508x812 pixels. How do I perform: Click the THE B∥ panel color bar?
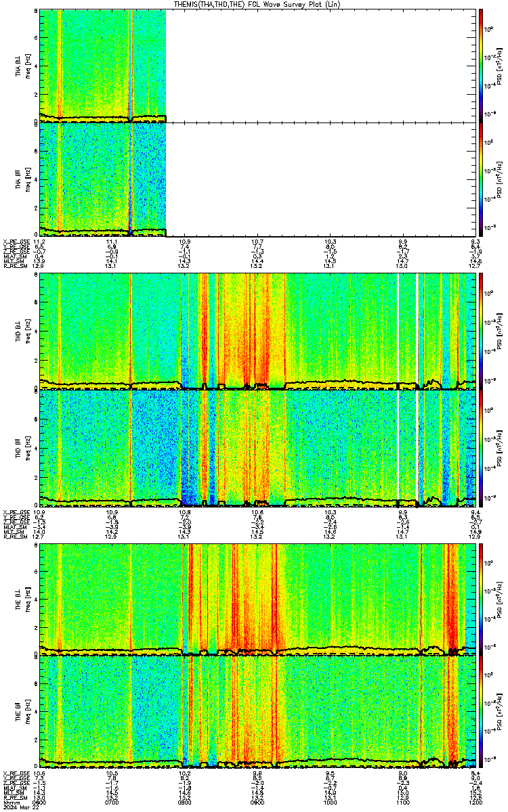pyautogui.click(x=481, y=713)
